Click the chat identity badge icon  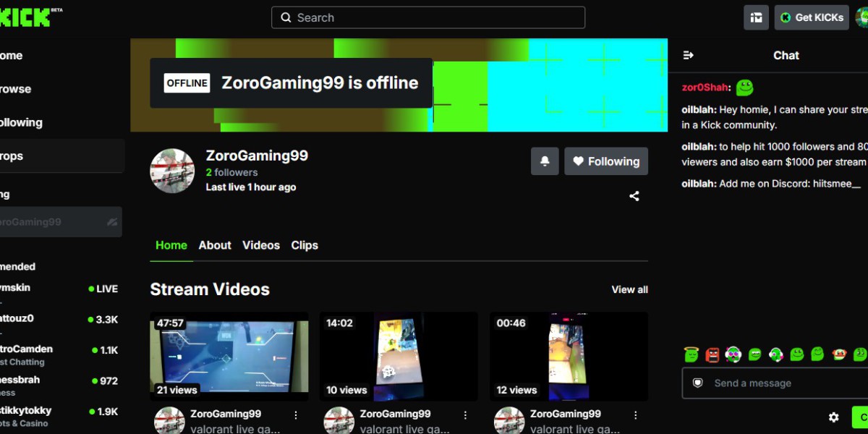[698, 383]
